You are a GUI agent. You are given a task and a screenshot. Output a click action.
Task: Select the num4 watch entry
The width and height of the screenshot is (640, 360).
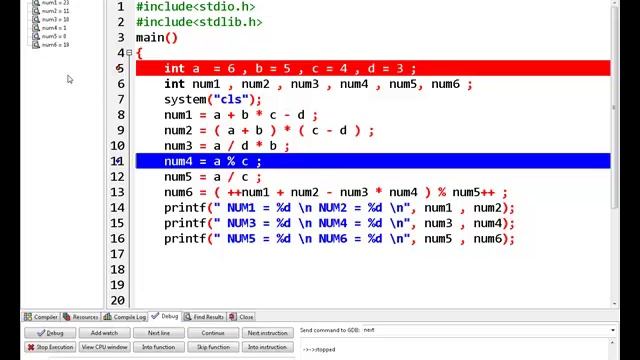[54, 28]
